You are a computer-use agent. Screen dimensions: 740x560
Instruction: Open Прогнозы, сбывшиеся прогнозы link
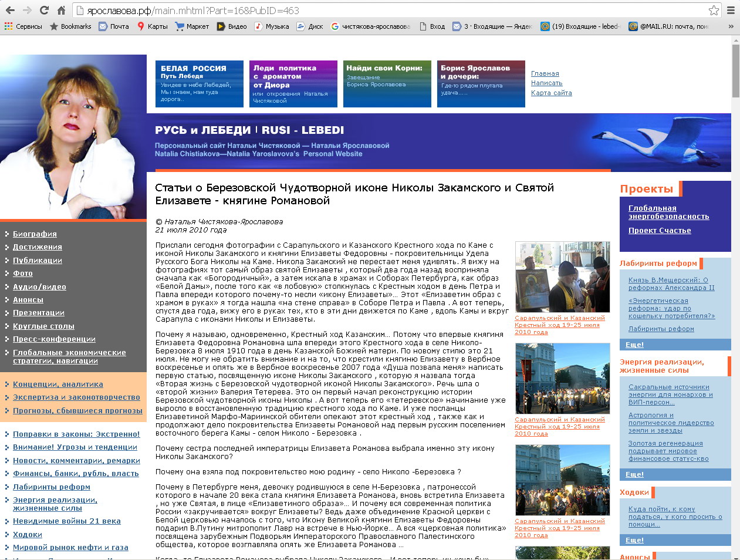click(77, 411)
